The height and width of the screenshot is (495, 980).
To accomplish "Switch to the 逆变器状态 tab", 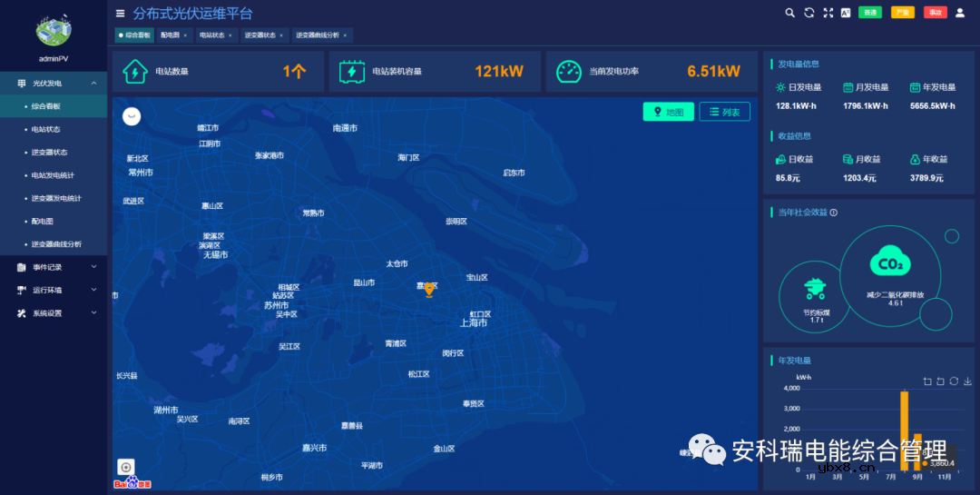I will tap(260, 35).
